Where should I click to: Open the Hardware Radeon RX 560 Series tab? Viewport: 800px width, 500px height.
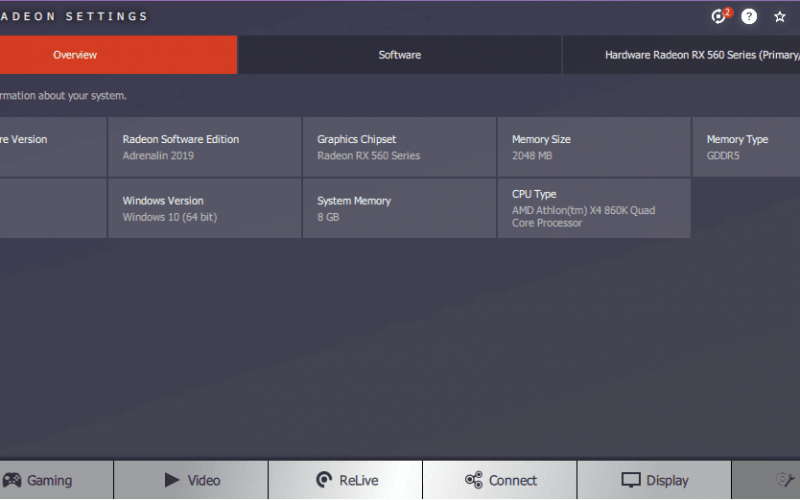tap(681, 55)
